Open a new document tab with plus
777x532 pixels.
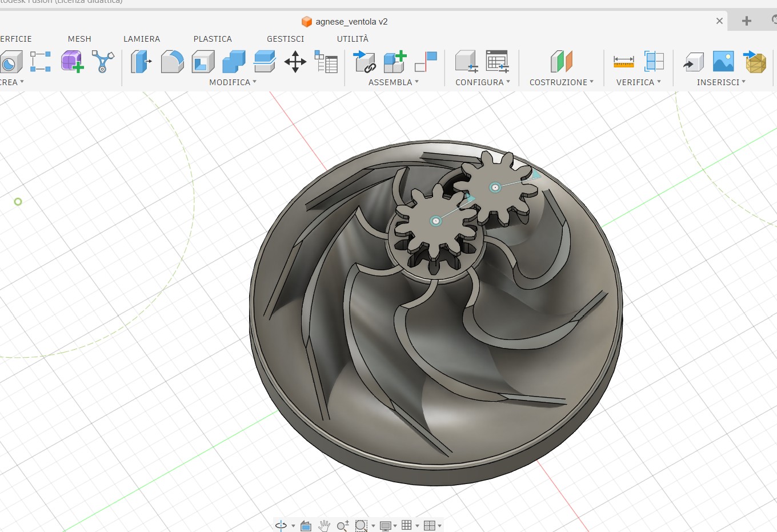point(746,21)
